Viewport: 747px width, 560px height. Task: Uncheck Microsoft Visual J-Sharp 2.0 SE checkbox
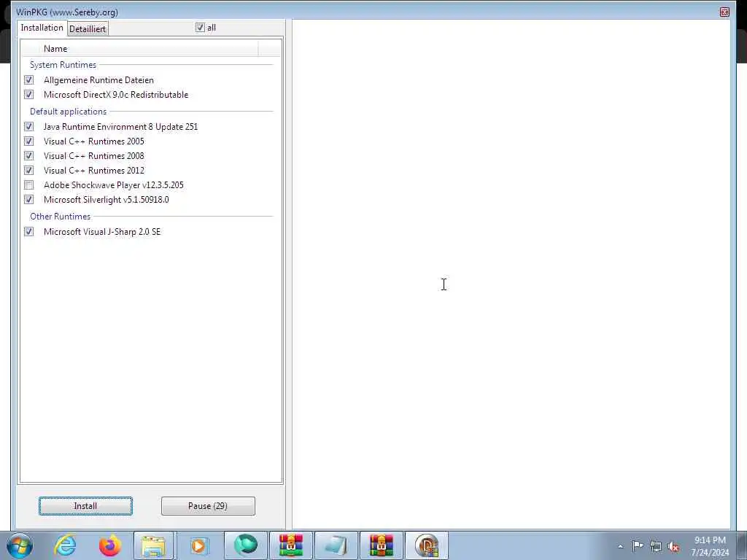tap(29, 232)
